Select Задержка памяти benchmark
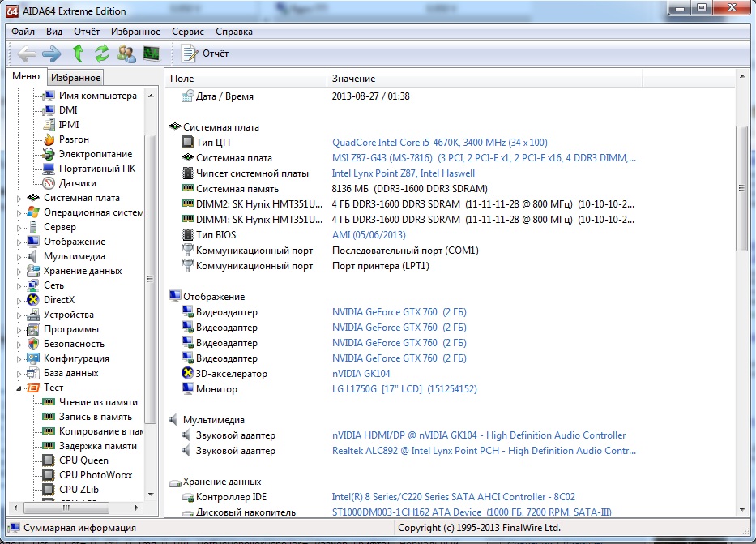The height and width of the screenshot is (544, 756). click(x=98, y=446)
